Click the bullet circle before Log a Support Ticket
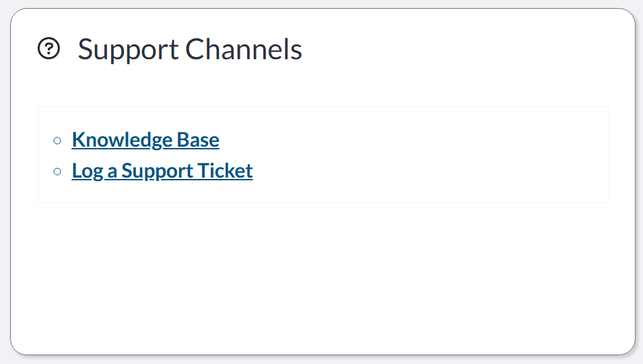Viewport: 643px width, 364px height. click(x=57, y=172)
